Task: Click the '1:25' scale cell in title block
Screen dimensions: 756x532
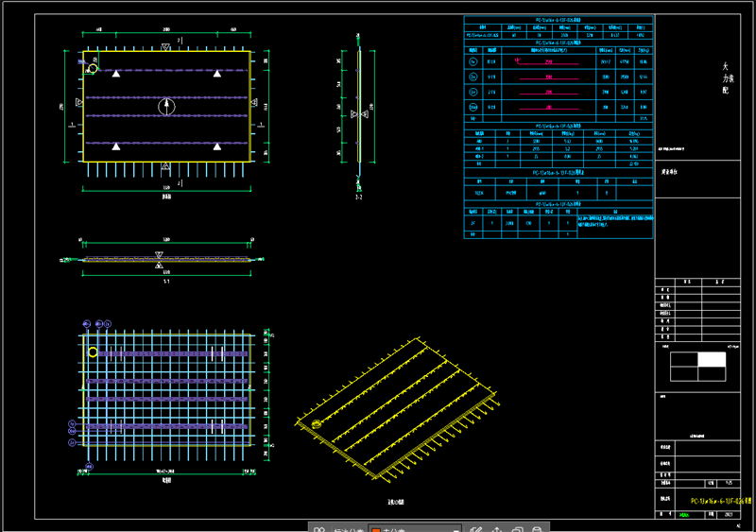Action: [x=729, y=483]
